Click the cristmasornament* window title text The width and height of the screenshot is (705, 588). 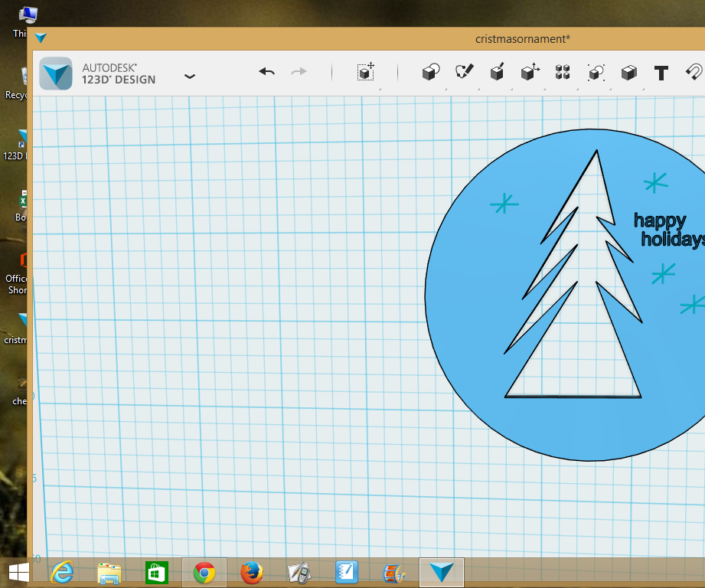click(523, 39)
